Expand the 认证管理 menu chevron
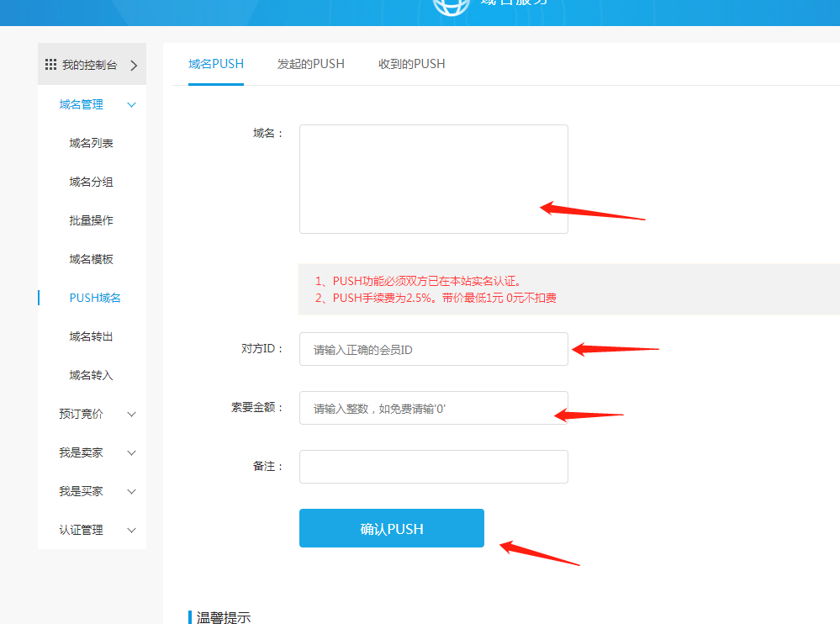This screenshot has height=624, width=840. point(131,530)
